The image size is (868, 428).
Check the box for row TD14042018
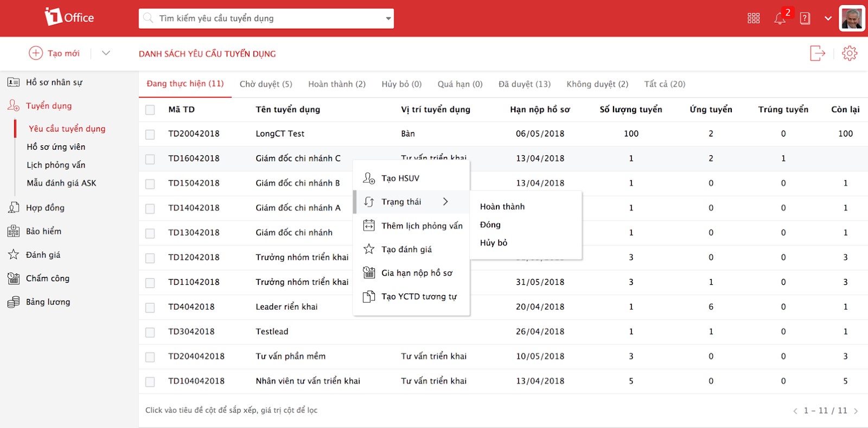150,209
